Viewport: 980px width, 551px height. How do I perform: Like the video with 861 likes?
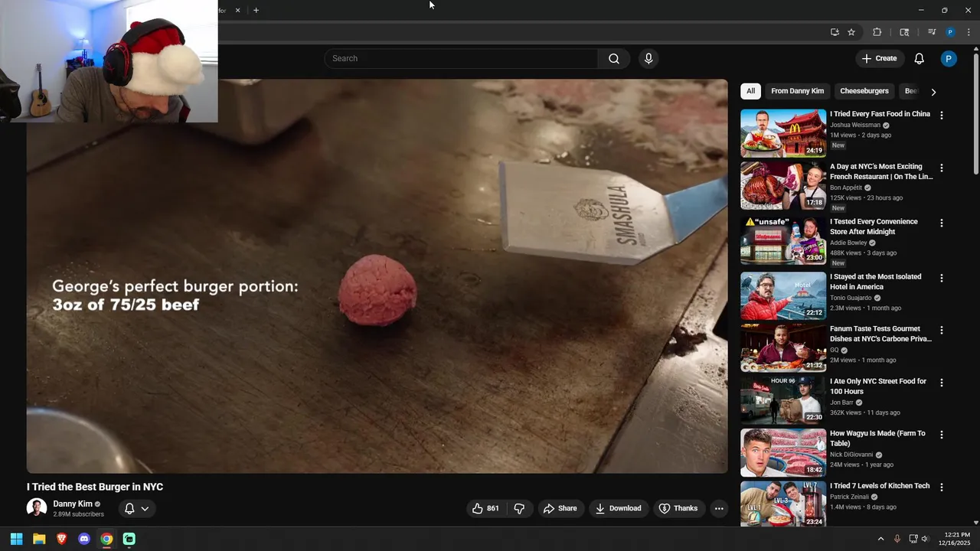(485, 508)
